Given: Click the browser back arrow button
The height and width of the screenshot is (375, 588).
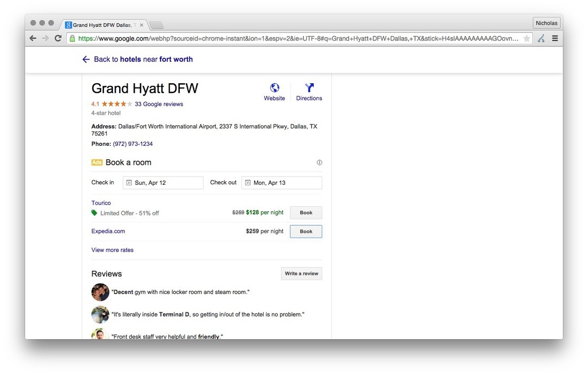Looking at the screenshot, I should tap(33, 38).
